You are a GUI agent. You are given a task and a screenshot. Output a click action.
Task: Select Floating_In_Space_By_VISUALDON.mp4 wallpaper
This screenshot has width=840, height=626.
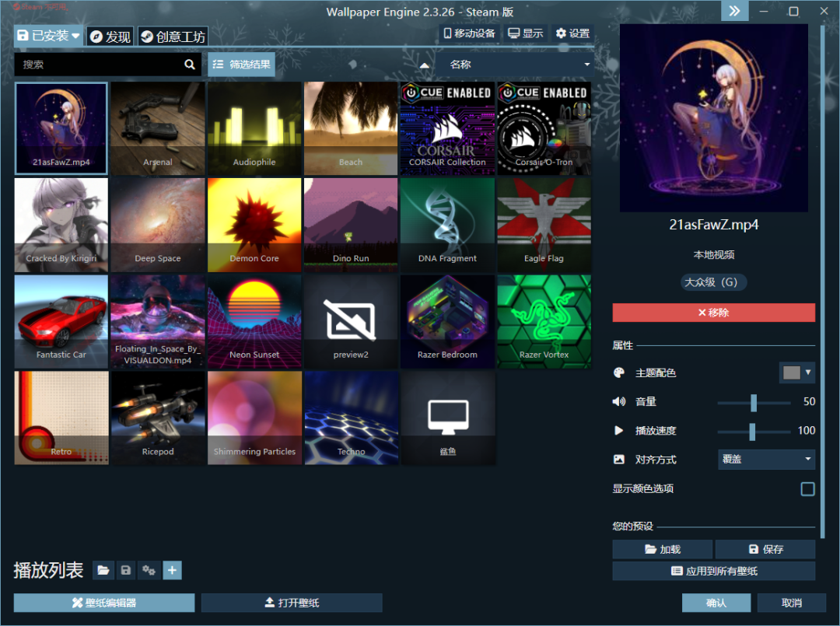point(158,321)
